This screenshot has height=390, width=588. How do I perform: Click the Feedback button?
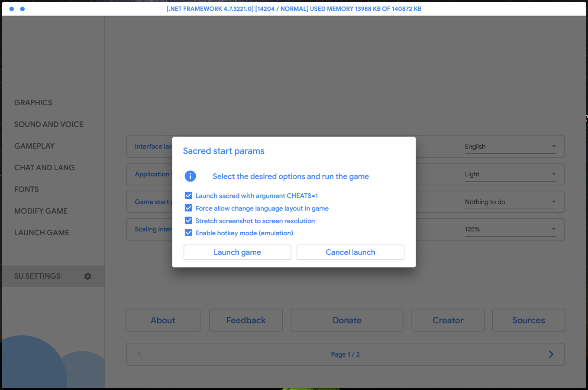tap(246, 320)
